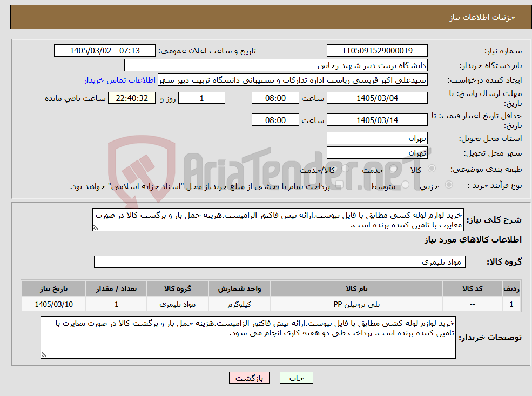
Task: Click section title اطلاعات کالاهای مورد نیاز
Action: point(473,240)
